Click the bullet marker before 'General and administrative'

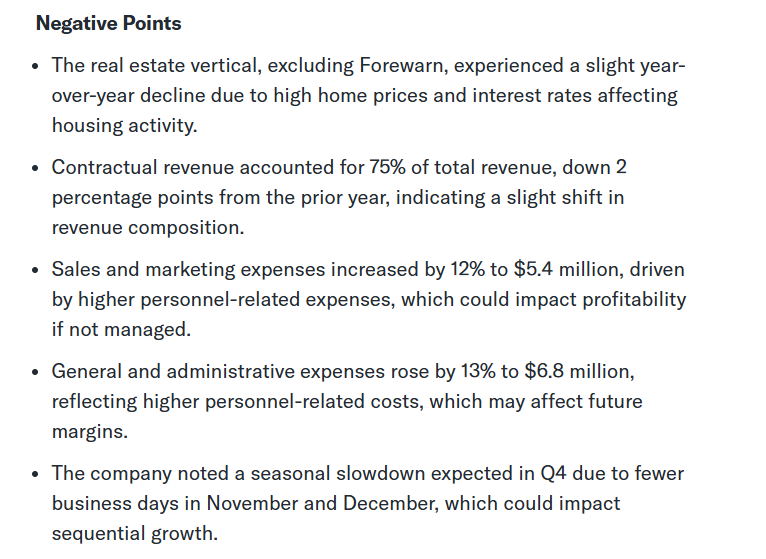pos(36,373)
